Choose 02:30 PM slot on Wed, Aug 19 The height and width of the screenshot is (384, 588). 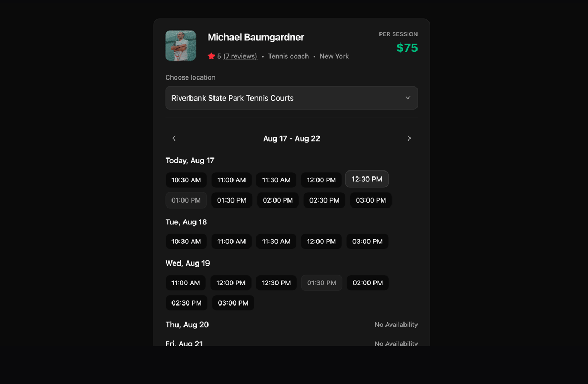(186, 303)
